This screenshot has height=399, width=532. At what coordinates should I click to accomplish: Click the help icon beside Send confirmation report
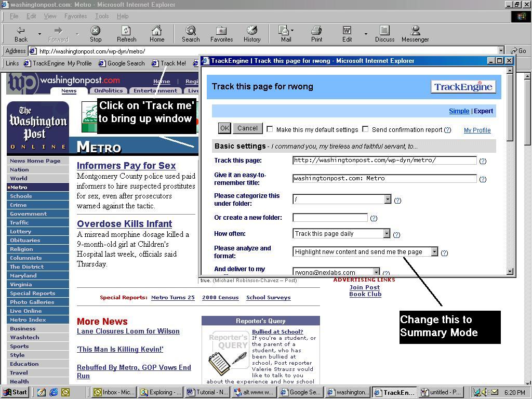(447, 130)
